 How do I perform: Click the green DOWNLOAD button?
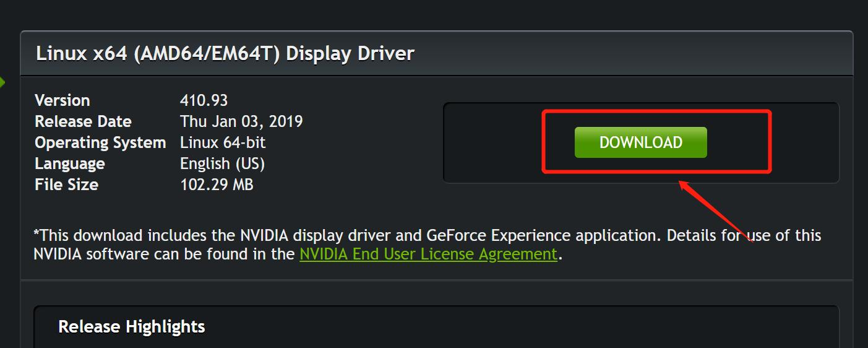pos(640,142)
